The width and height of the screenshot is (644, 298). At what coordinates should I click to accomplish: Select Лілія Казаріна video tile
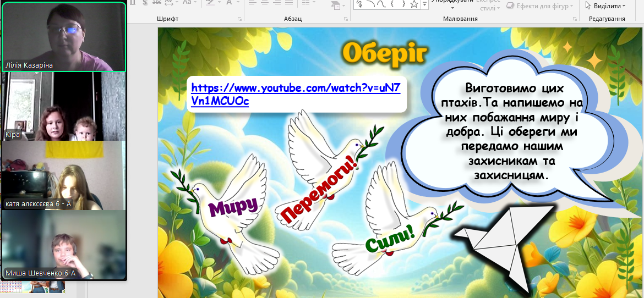[x=64, y=36]
